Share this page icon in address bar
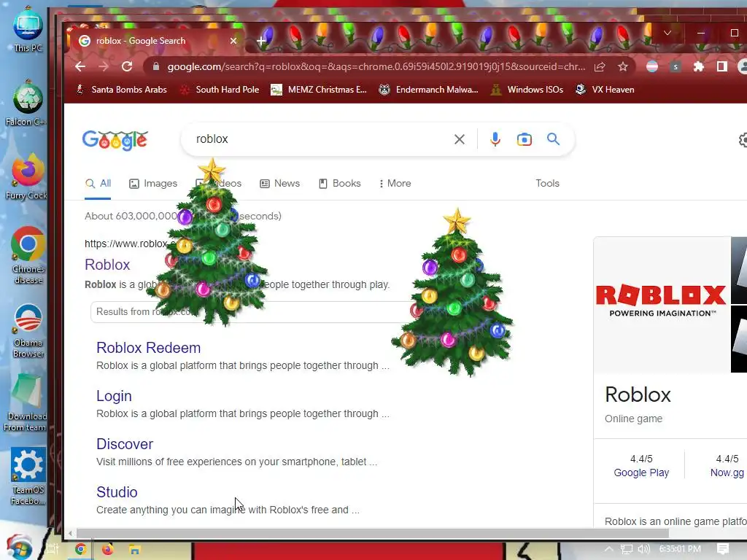747x560 pixels. (x=600, y=66)
